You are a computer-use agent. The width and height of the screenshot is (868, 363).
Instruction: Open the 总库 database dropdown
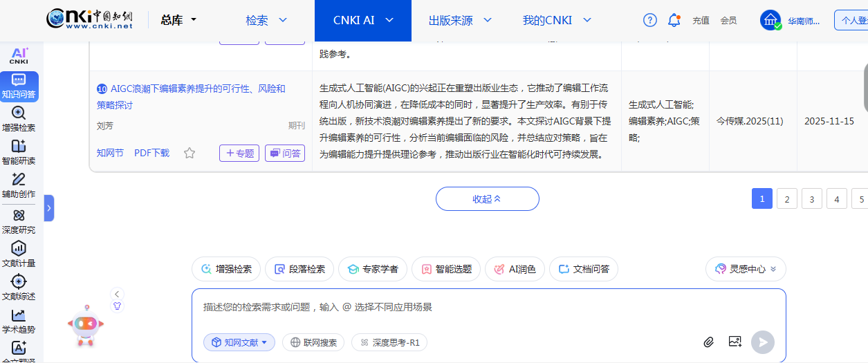pos(179,20)
